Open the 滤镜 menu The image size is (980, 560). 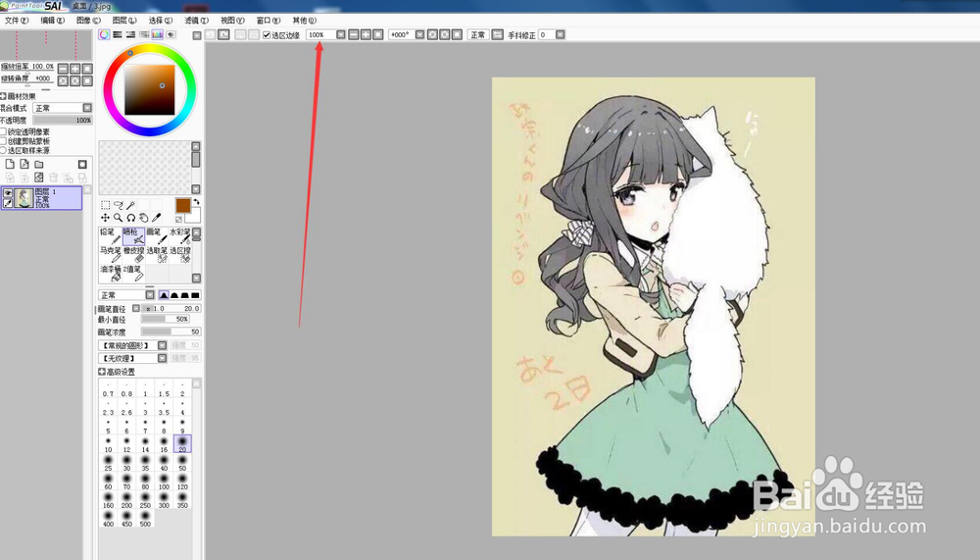tap(196, 20)
